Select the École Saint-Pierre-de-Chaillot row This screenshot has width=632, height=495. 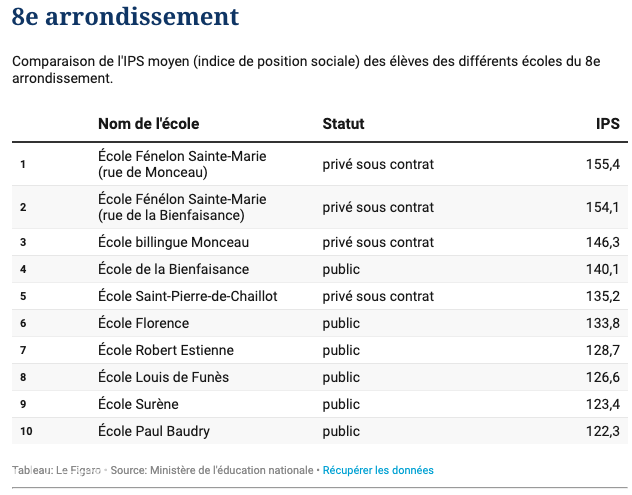(320, 296)
